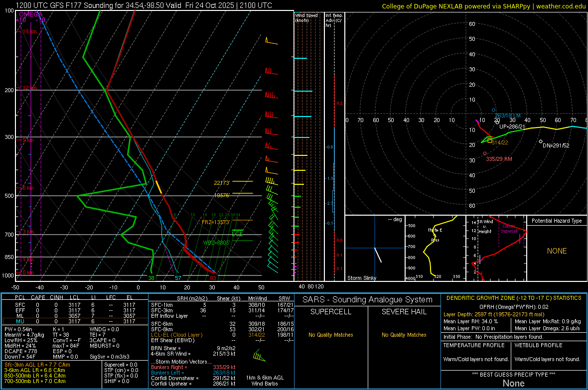Click the Potential Hazard Type header
588x390 pixels.
point(557,221)
